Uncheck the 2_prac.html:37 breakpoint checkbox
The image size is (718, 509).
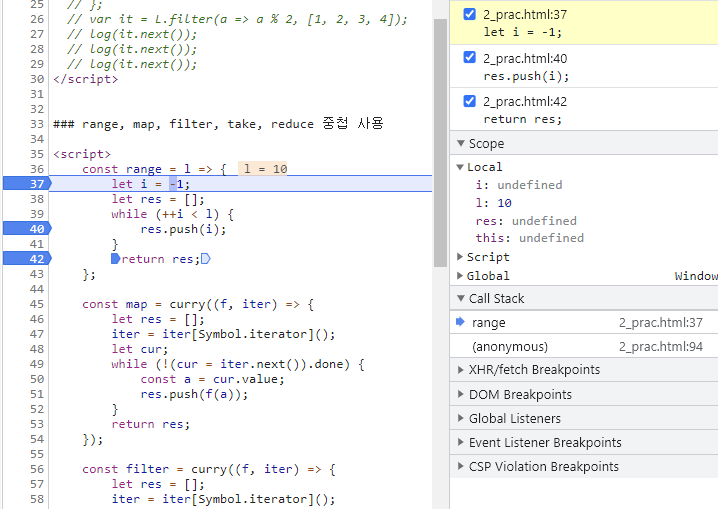click(469, 14)
